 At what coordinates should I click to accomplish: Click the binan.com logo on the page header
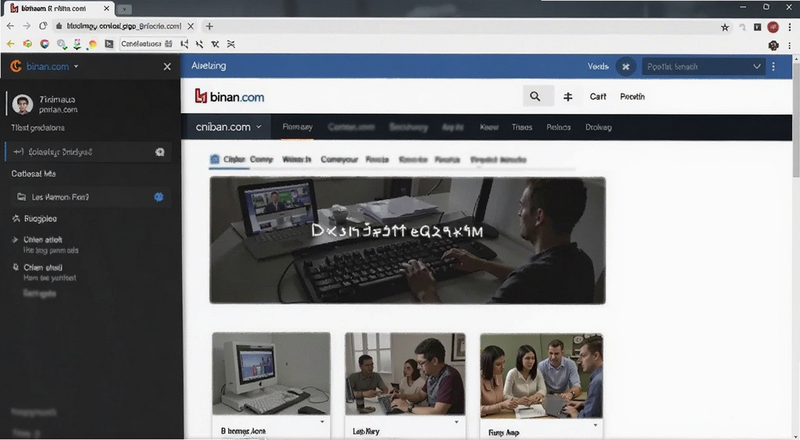click(230, 96)
